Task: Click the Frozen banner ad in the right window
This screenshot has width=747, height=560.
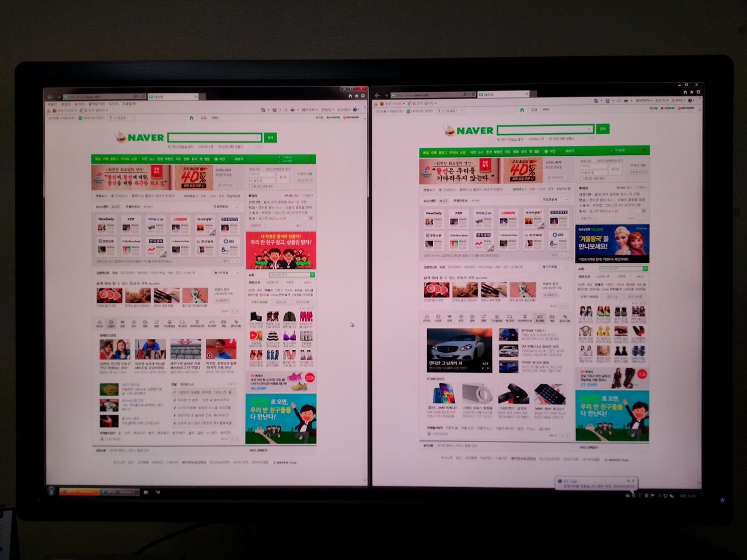Action: (x=612, y=244)
